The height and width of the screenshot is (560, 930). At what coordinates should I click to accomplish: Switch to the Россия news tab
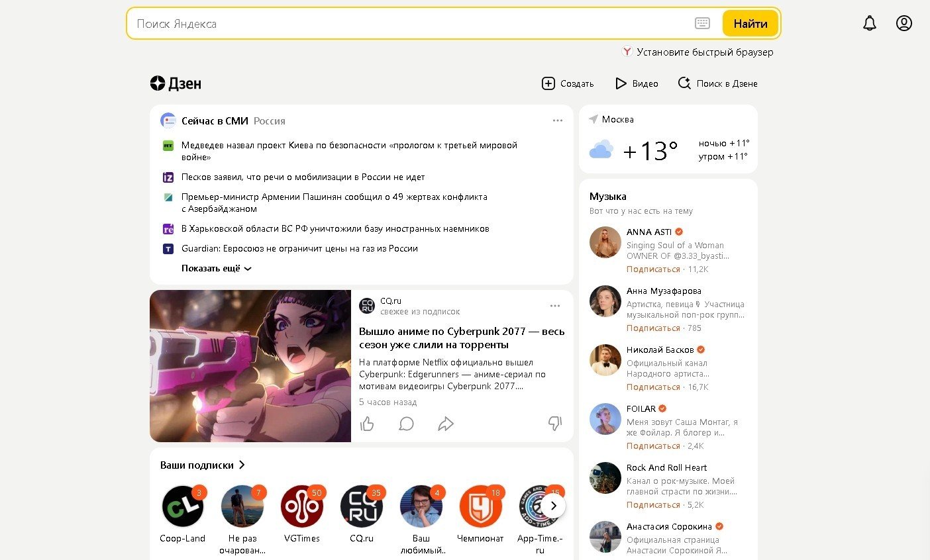(270, 121)
